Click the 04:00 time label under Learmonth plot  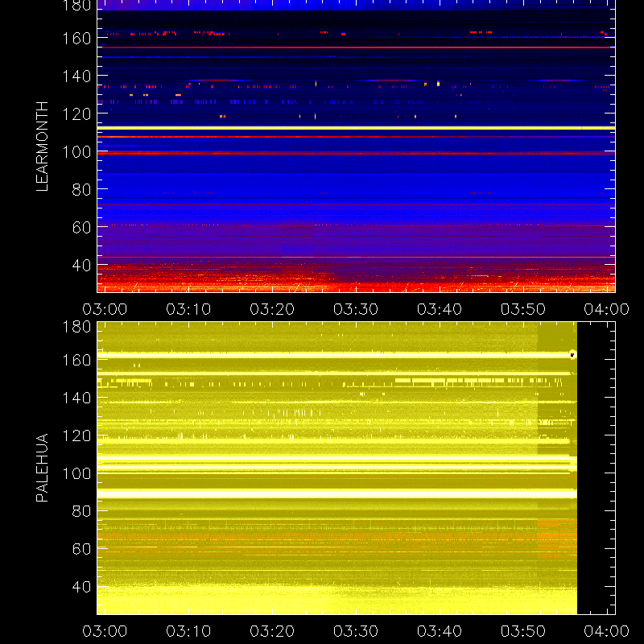(607, 309)
